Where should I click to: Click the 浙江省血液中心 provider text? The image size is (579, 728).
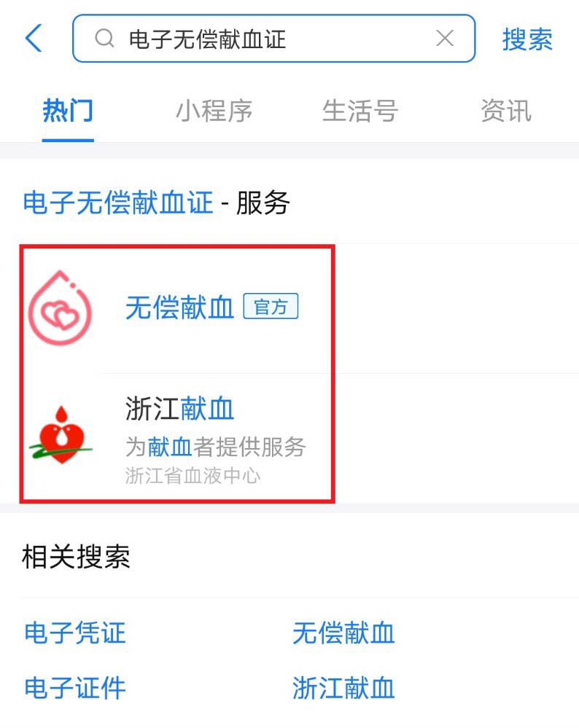click(x=193, y=476)
